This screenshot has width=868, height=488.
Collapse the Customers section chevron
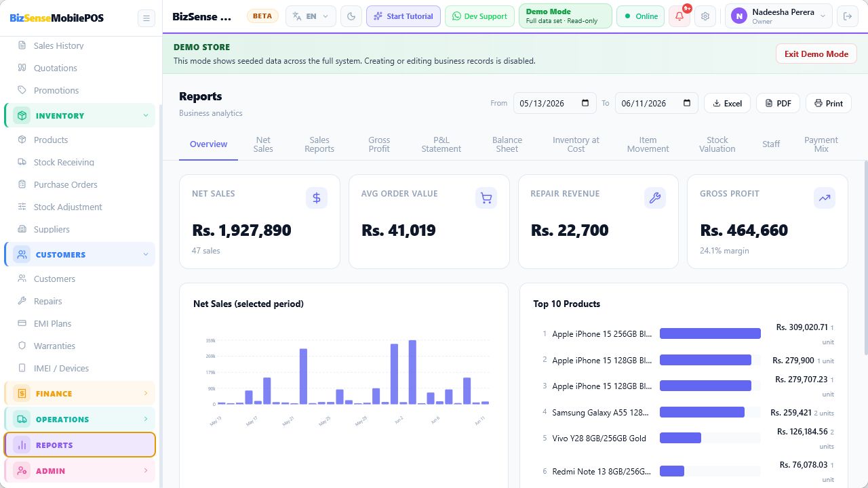[146, 255]
